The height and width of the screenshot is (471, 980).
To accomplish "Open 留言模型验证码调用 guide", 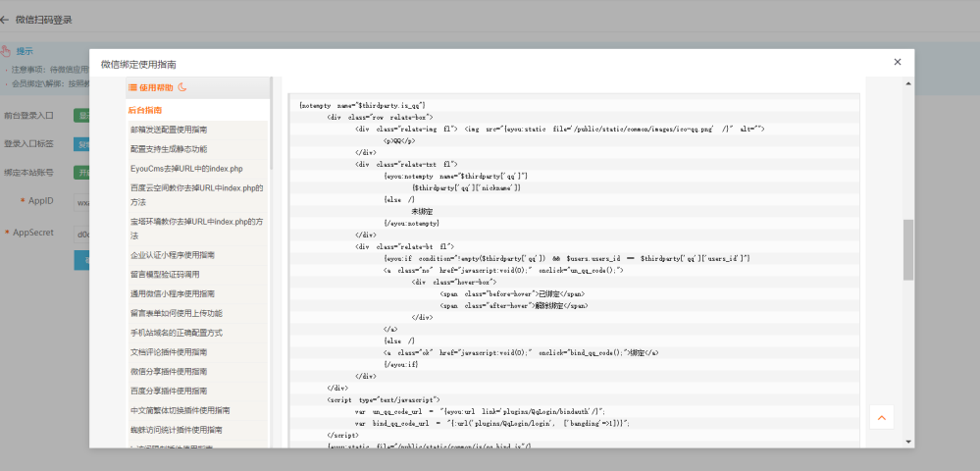I will pyautogui.click(x=165, y=274).
